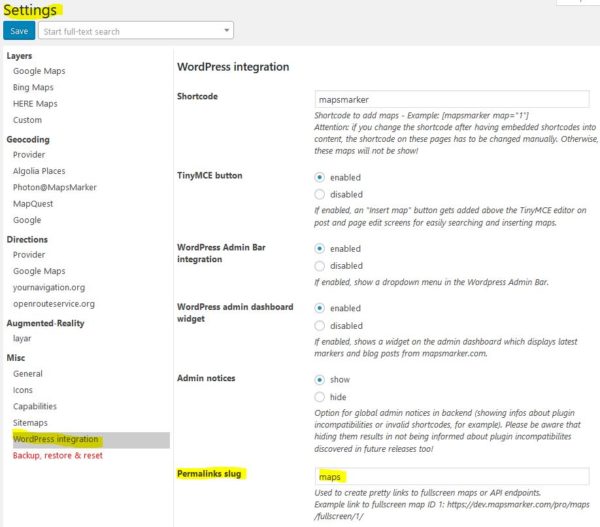The height and width of the screenshot is (527, 600).
Task: Select Google under Geocoding
Action: point(27,220)
